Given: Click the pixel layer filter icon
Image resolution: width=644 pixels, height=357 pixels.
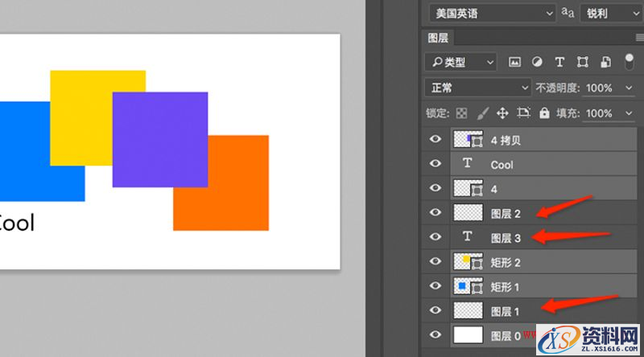Looking at the screenshot, I should point(515,62).
